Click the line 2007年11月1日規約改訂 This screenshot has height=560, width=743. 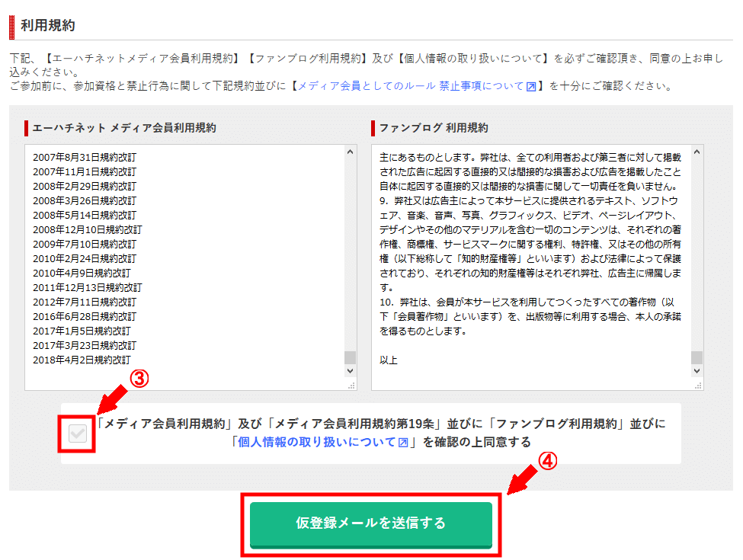pos(85,171)
